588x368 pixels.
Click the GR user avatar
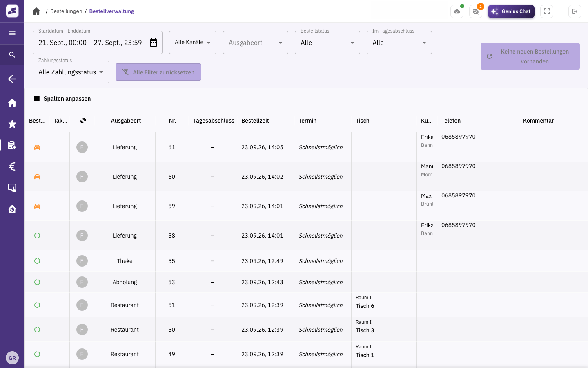[x=12, y=358]
